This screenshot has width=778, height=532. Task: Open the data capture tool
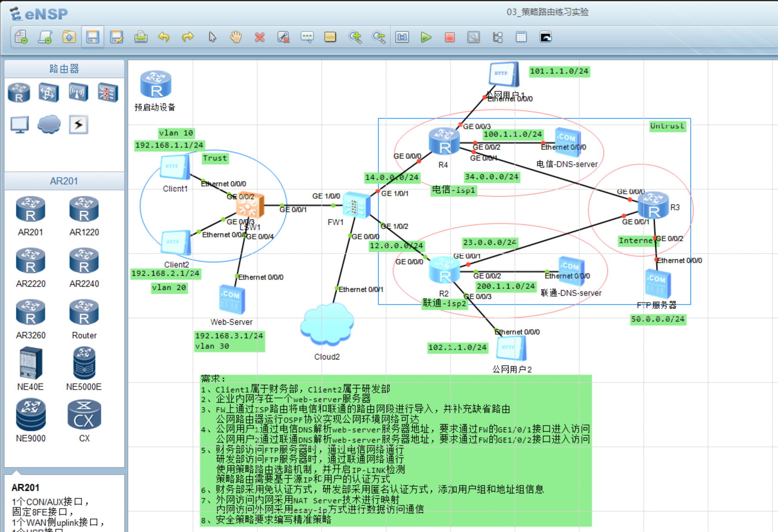pos(474,37)
